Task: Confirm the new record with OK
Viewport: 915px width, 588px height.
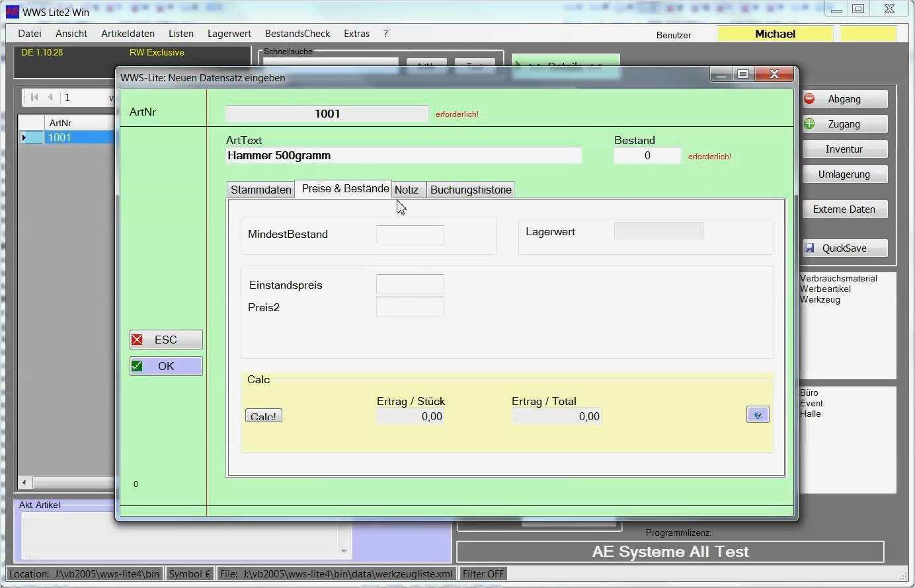Action: click(166, 366)
